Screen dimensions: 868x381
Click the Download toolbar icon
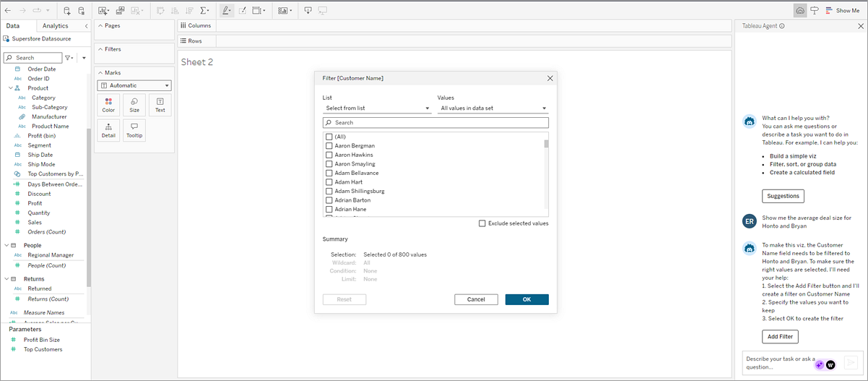tap(308, 11)
